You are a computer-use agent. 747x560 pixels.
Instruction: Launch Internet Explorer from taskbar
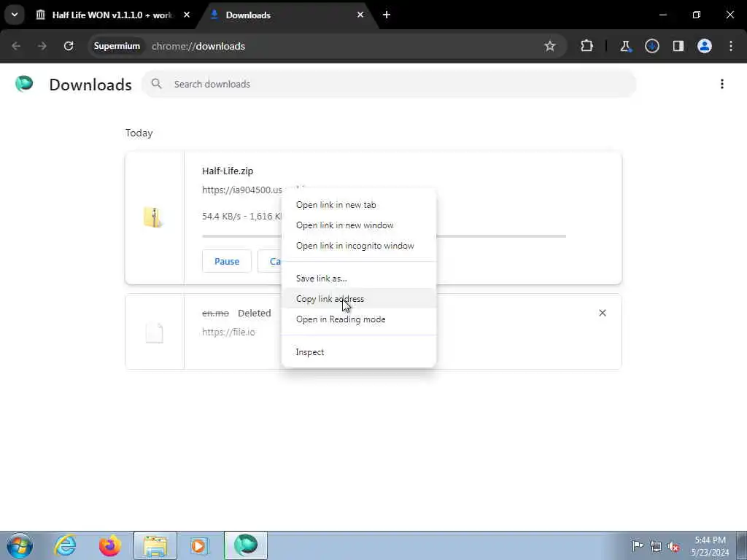[65, 545]
